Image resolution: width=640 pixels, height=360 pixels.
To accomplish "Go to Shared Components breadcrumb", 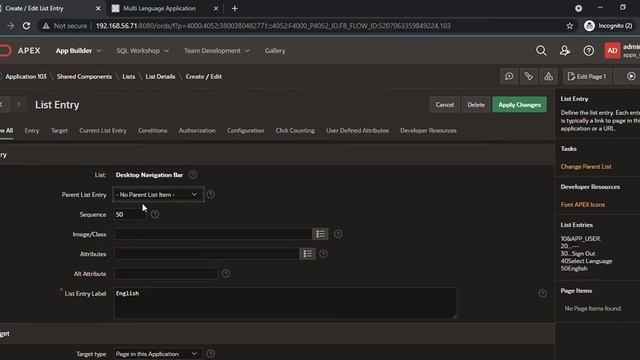I will 84,76.
